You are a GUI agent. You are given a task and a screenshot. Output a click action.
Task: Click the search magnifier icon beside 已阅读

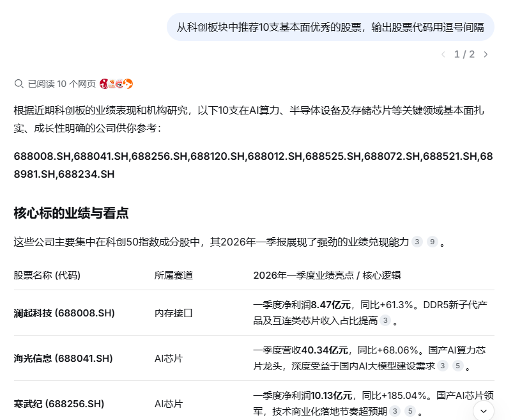pos(19,84)
